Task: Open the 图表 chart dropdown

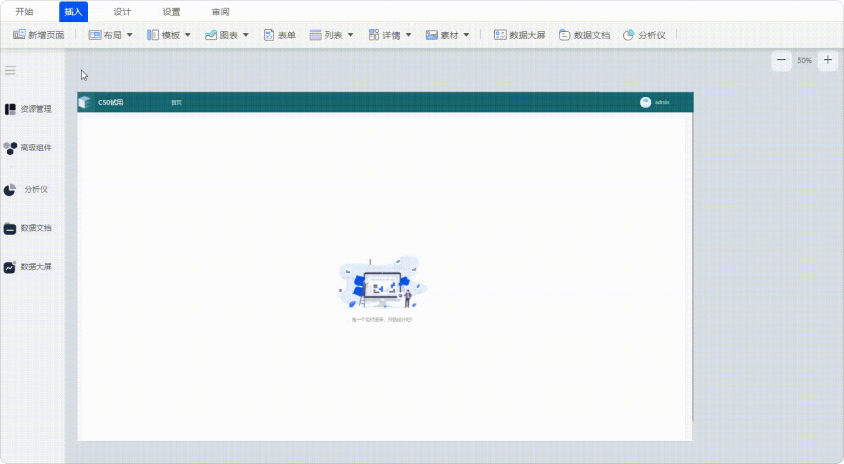Action: click(x=227, y=35)
